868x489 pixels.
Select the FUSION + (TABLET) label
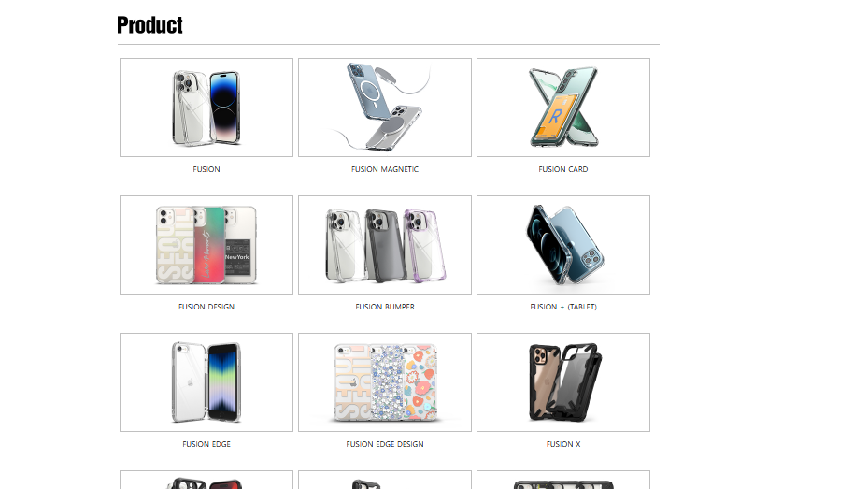pos(563,307)
